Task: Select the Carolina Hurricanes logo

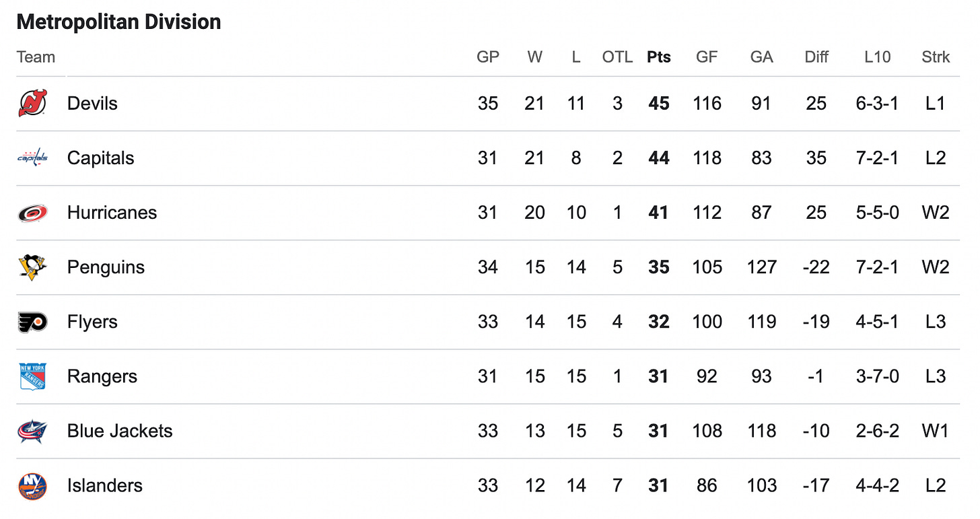Action: [32, 213]
